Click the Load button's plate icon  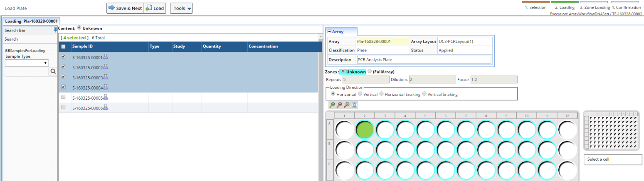point(149,8)
